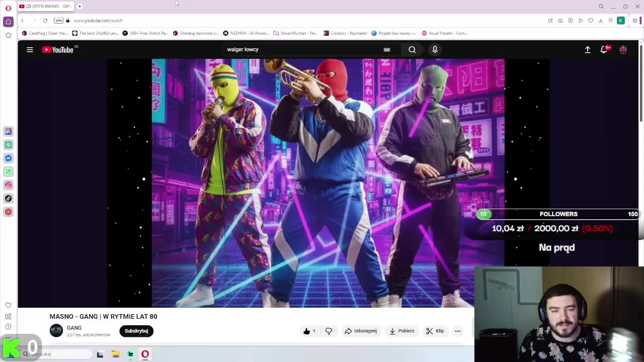The image size is (644, 362).
Task: Open snapshot camera tool in address bar
Action: [x=560, y=21]
